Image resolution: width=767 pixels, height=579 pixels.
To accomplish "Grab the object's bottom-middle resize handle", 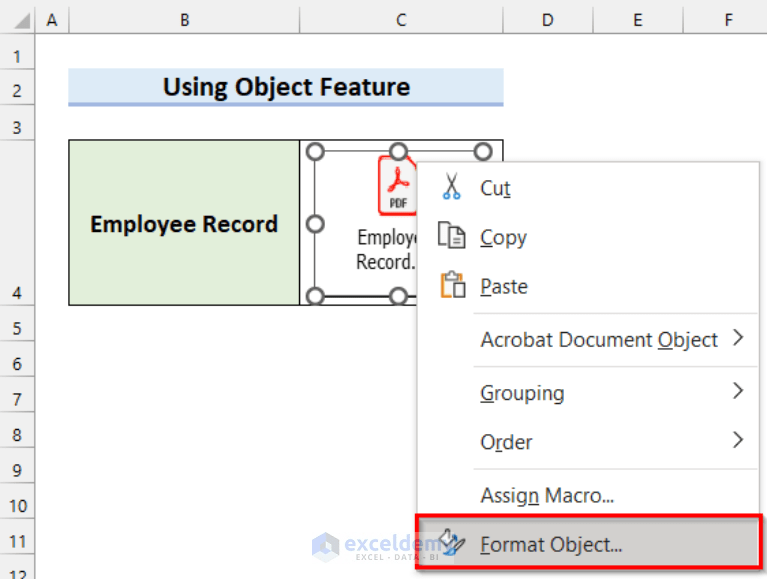I will 399,296.
